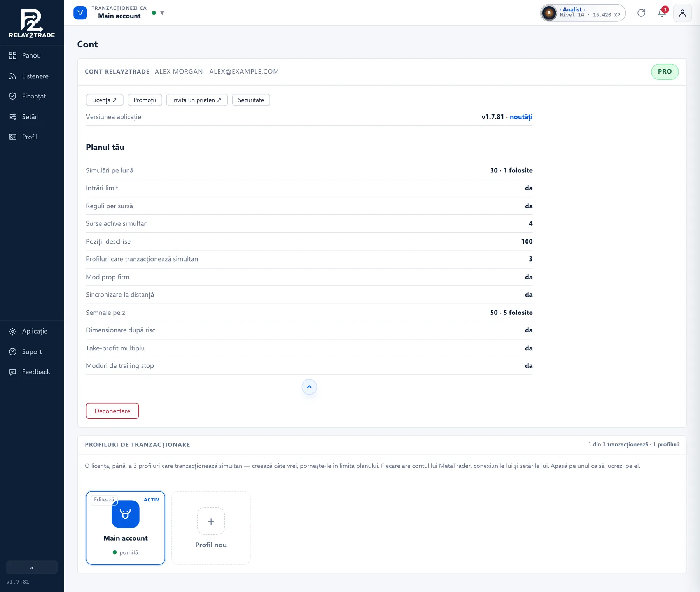Viewport: 700px width, 592px height.
Task: Open Feedback chat icon in sidebar
Action: pos(13,372)
